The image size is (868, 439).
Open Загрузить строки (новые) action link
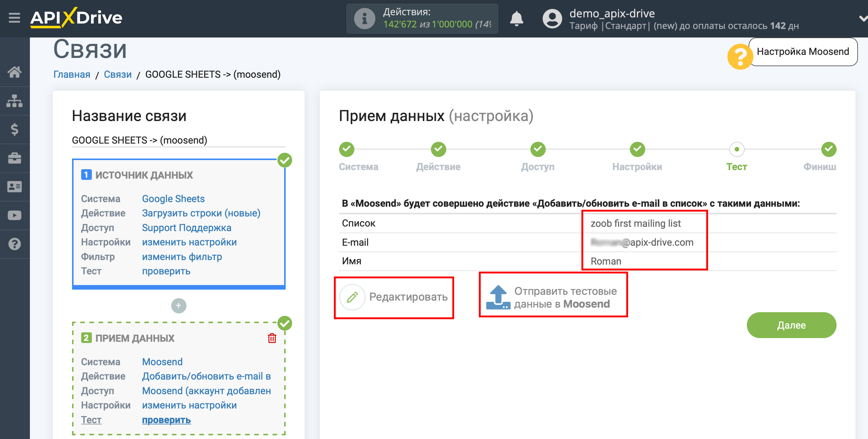click(x=201, y=213)
